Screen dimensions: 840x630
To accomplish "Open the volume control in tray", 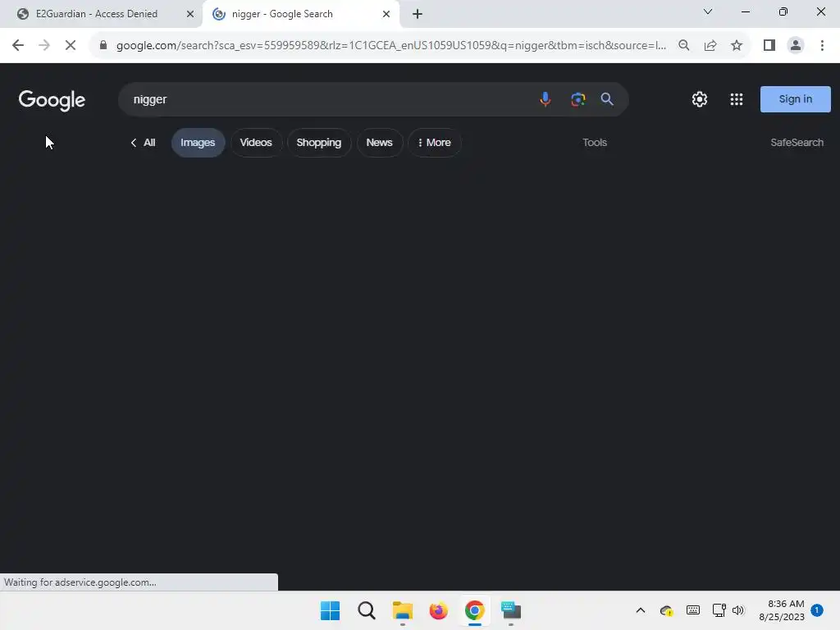I will [738, 610].
